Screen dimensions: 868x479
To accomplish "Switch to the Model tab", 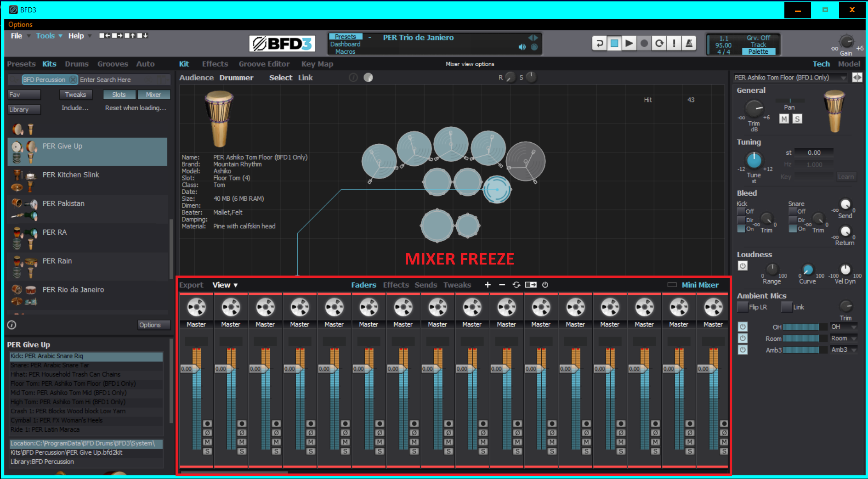I will (849, 64).
